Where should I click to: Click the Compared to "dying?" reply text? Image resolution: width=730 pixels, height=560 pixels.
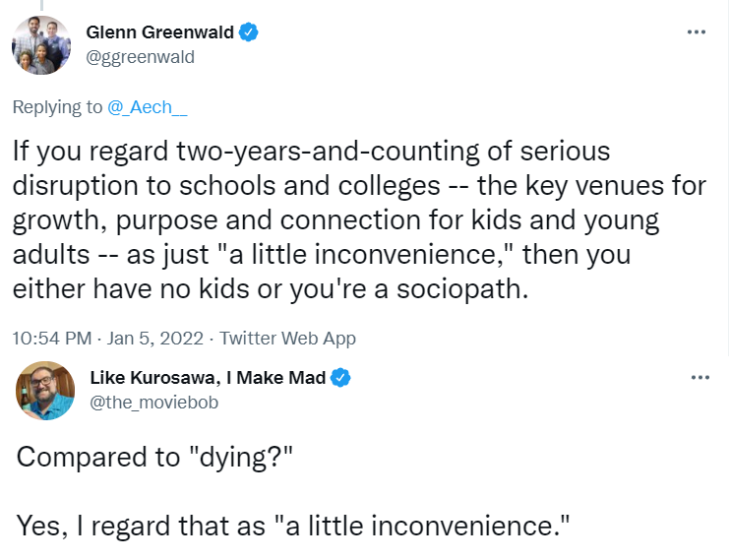(154, 457)
